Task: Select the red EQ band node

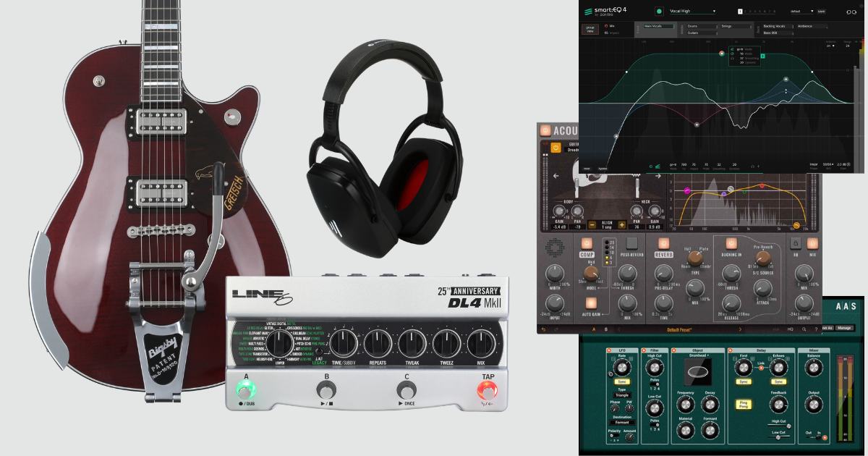Action: pyautogui.click(x=762, y=186)
